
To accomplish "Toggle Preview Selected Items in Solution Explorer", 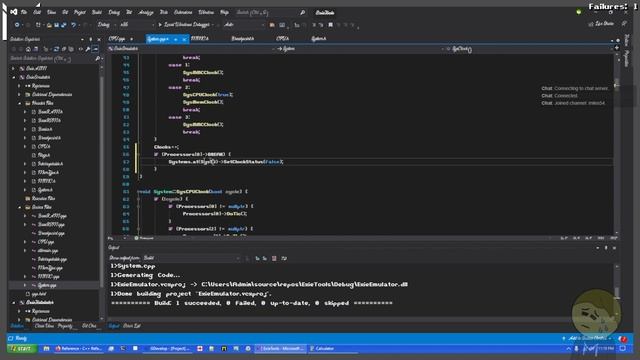I will (95, 49).
